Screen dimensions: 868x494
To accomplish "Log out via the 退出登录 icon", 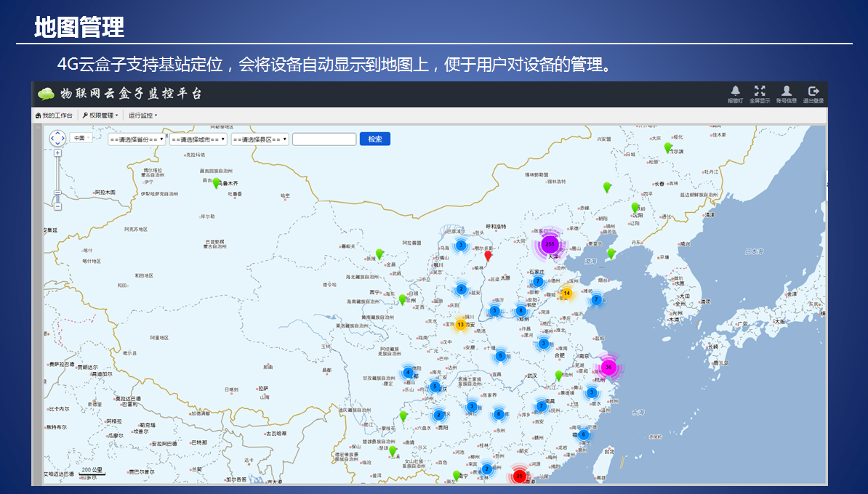I will [x=813, y=92].
